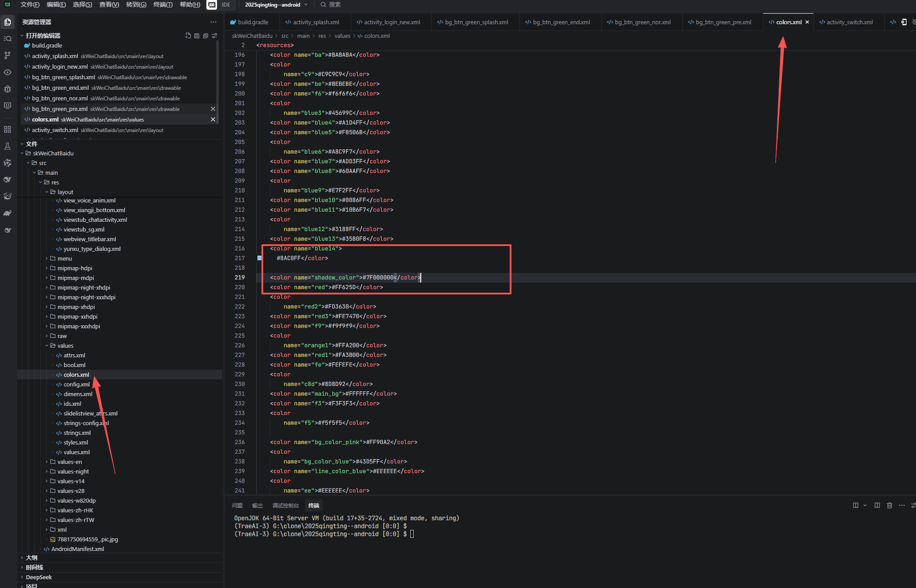Toggle the blue gutter marker on line 217
Image resolution: width=916 pixels, height=588 pixels.
point(260,258)
